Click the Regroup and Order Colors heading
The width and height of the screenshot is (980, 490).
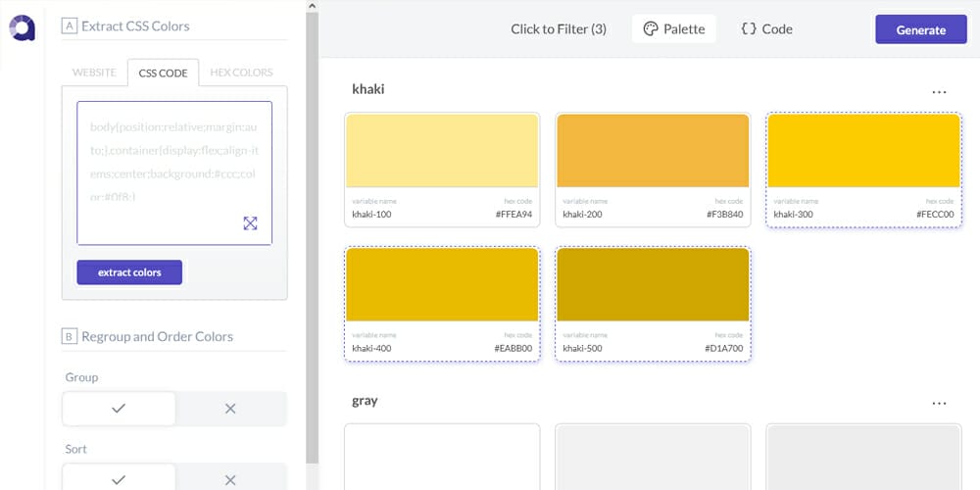pos(158,336)
